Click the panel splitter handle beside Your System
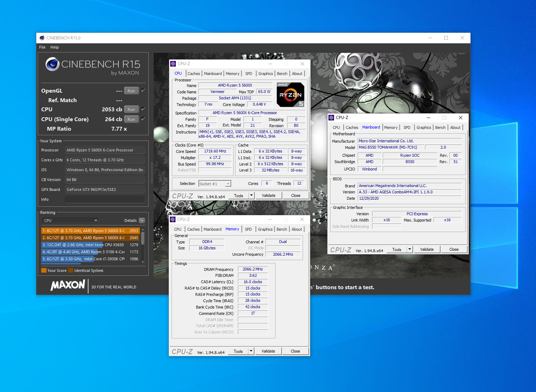 (x=152, y=173)
